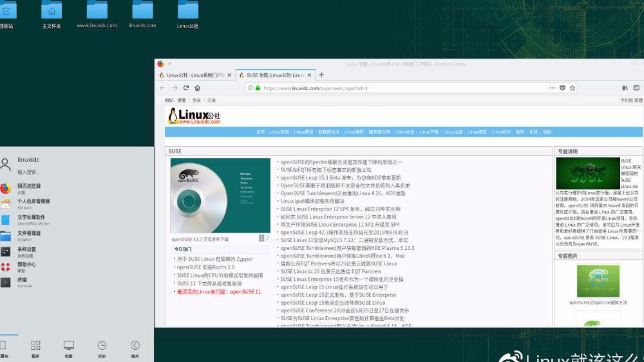Click the Firefox reload page icon
The image size is (644, 362).
[186, 88]
